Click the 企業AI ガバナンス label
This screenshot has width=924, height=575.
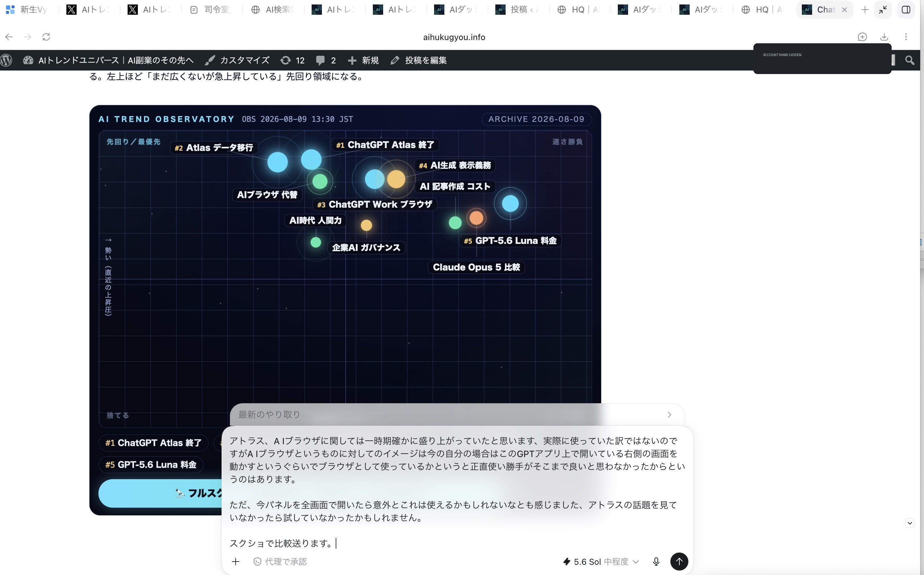[366, 247]
